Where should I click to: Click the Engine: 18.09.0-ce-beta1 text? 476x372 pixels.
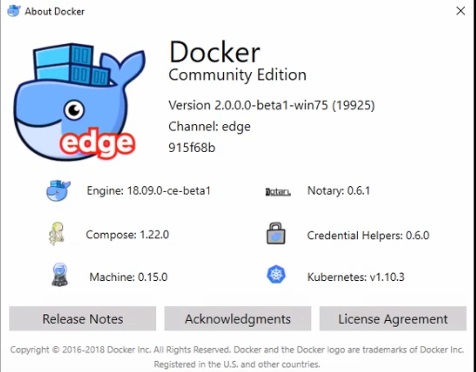pos(149,191)
